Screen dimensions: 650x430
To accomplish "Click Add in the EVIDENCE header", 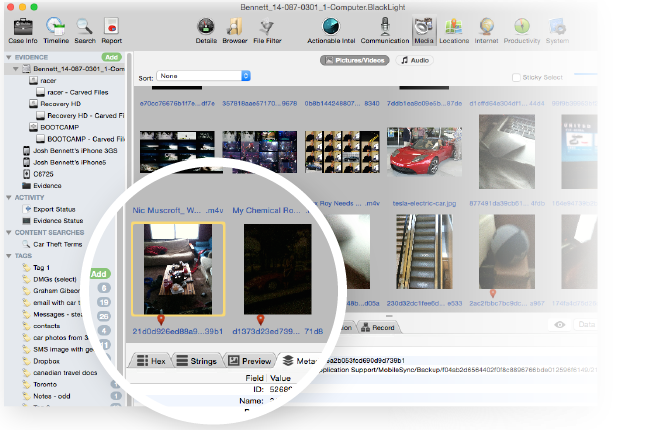I will [x=111, y=57].
